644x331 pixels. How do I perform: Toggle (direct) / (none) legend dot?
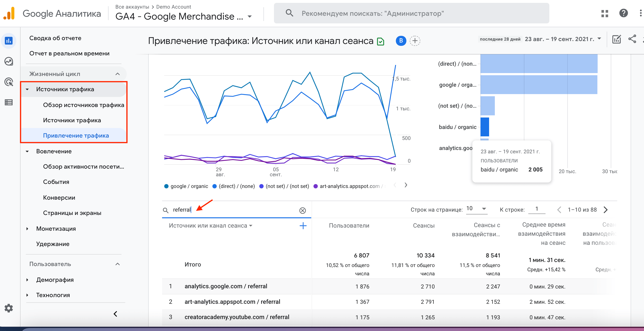(214, 186)
